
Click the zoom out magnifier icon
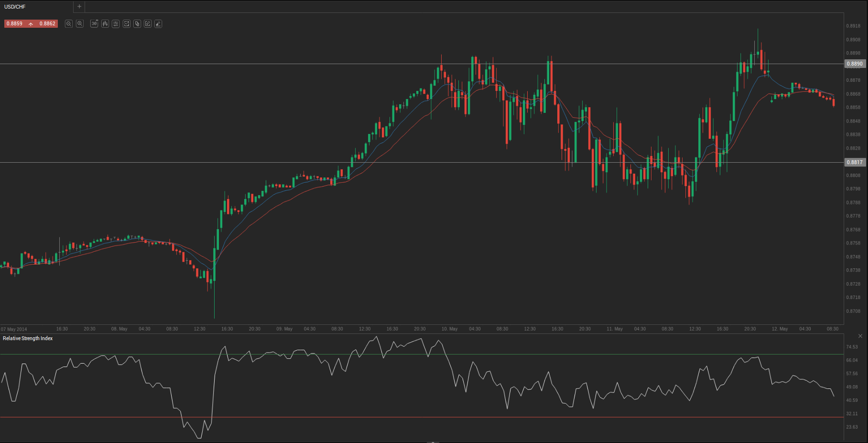click(69, 23)
